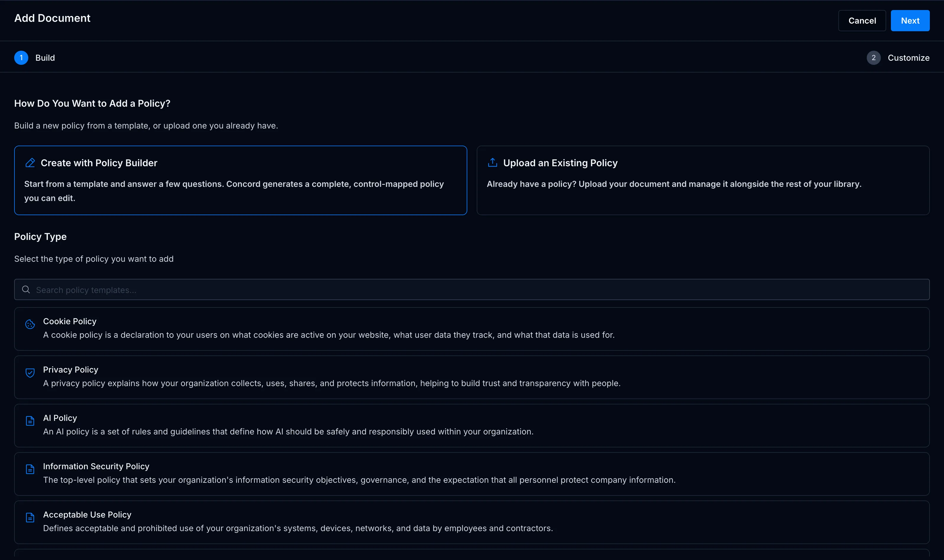Choose the Upload an Existing Policy card
Image resolution: width=944 pixels, height=560 pixels.
[x=703, y=180]
